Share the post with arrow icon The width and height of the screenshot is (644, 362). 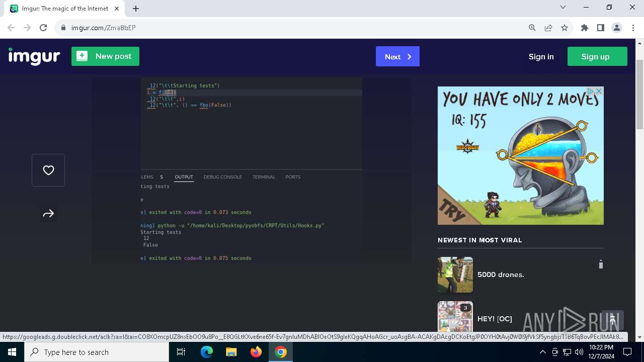tap(48, 214)
